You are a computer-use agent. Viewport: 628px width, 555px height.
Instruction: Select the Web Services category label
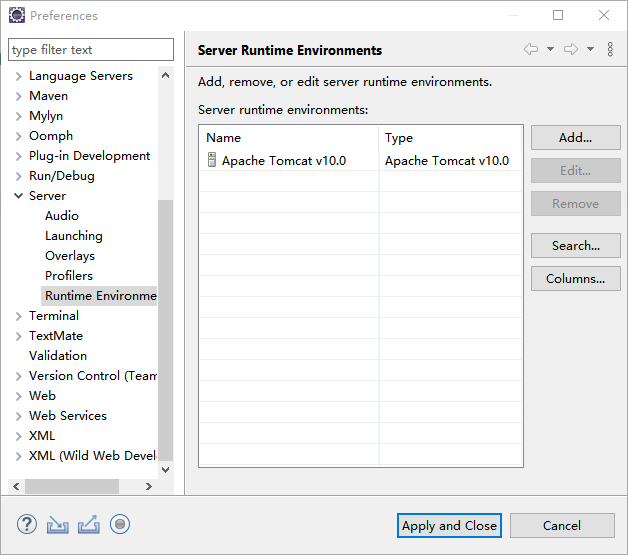68,416
